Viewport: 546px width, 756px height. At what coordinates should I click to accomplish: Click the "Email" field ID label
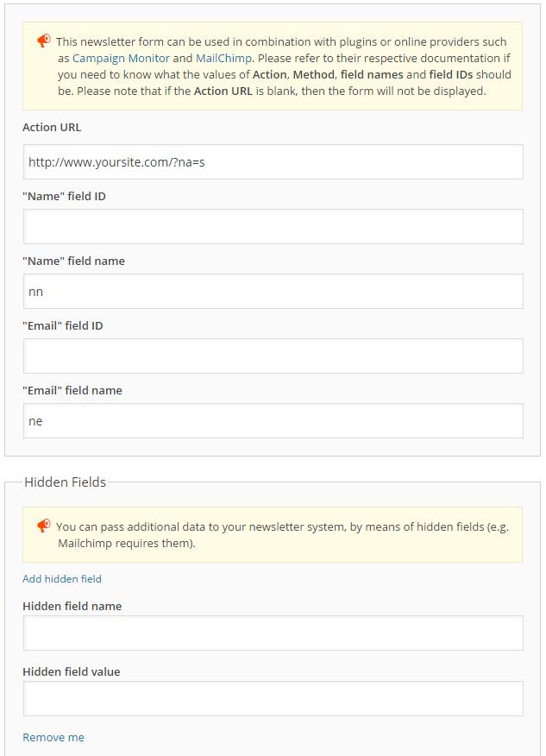point(63,326)
